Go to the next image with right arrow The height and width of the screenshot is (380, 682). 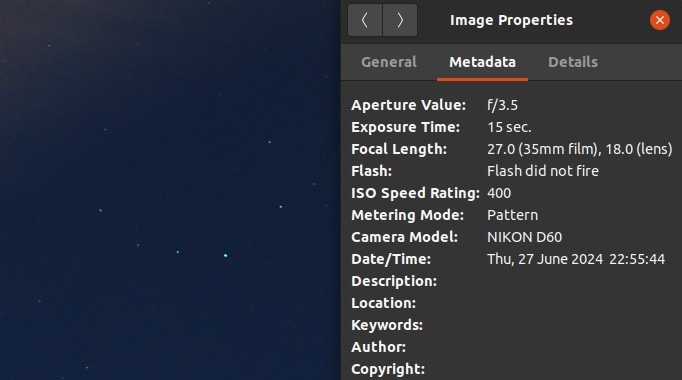pyautogui.click(x=400, y=20)
